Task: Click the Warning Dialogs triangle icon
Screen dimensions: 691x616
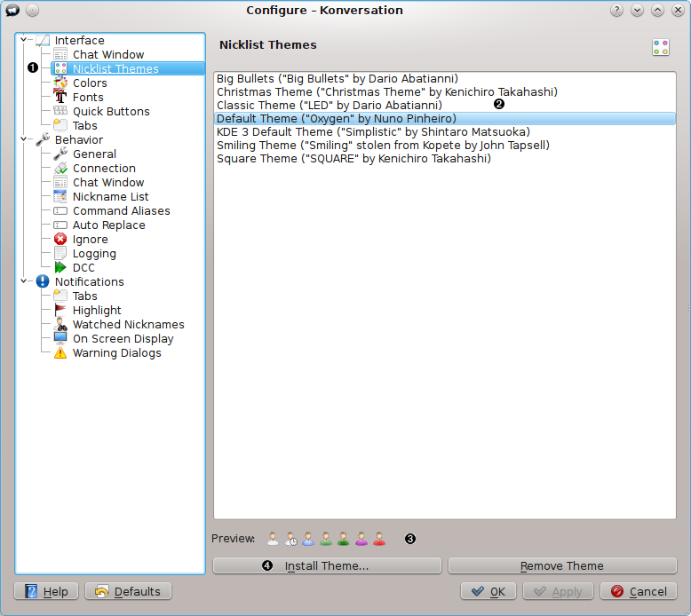Action: tap(60, 352)
